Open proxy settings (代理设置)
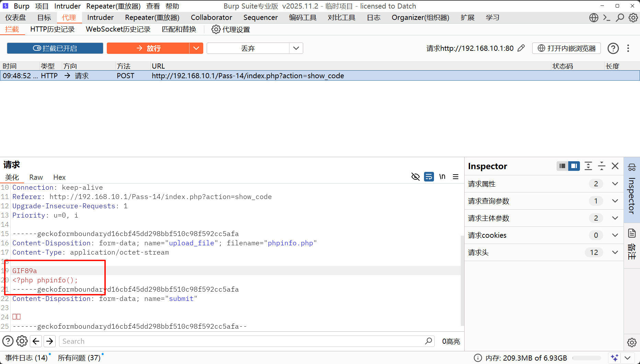 231,30
